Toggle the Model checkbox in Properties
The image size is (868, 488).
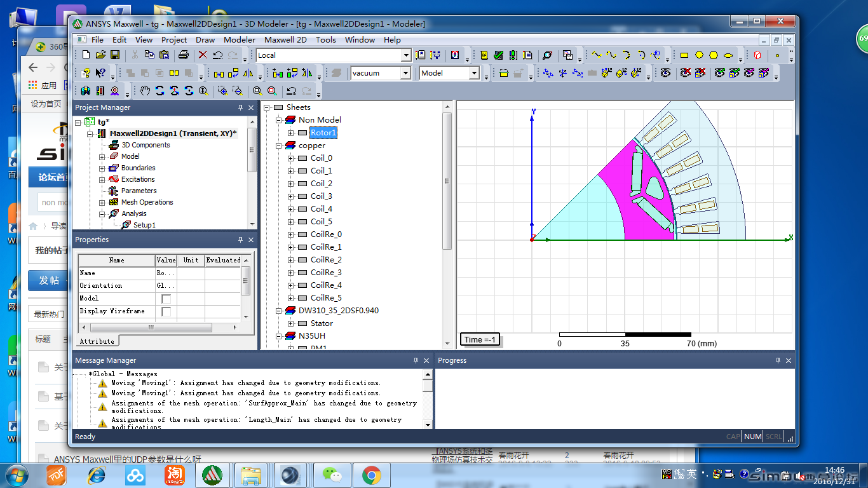tap(166, 299)
